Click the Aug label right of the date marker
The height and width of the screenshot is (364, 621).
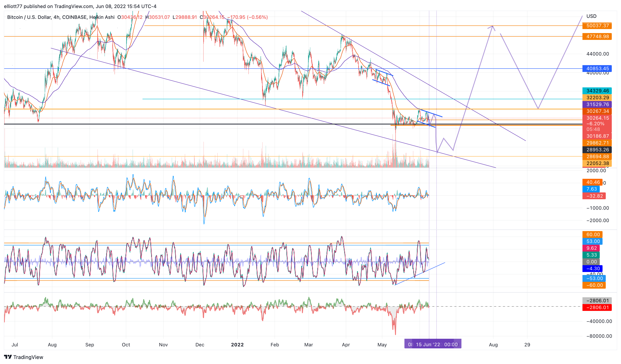493,345
